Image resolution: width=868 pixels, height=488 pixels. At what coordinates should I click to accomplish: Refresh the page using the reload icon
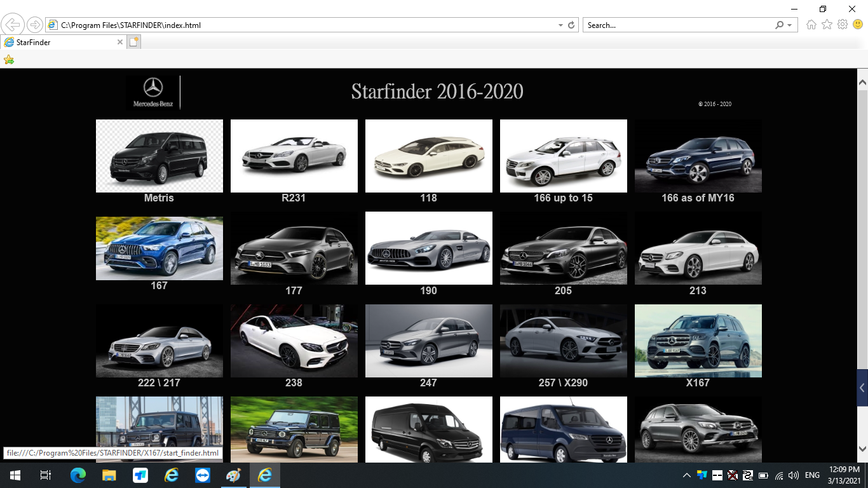point(571,25)
